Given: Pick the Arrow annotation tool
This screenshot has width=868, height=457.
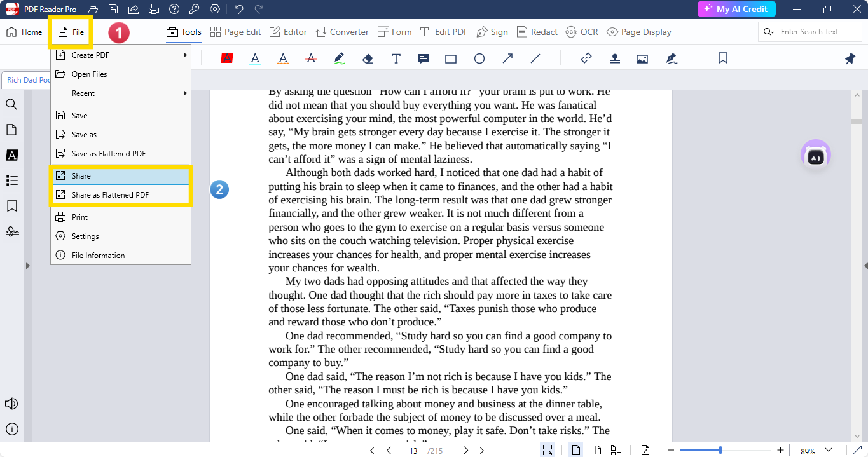Looking at the screenshot, I should pyautogui.click(x=507, y=58).
